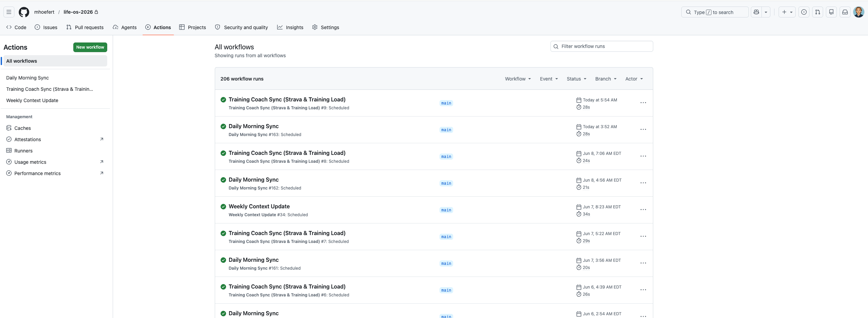Open Daily Morning Sync run #163
The image size is (868, 318).
[x=253, y=126]
